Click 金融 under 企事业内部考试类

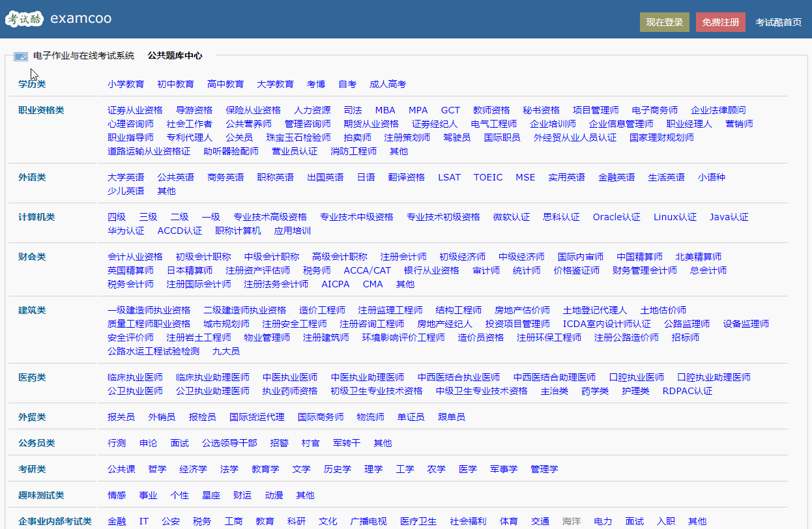pos(117,521)
